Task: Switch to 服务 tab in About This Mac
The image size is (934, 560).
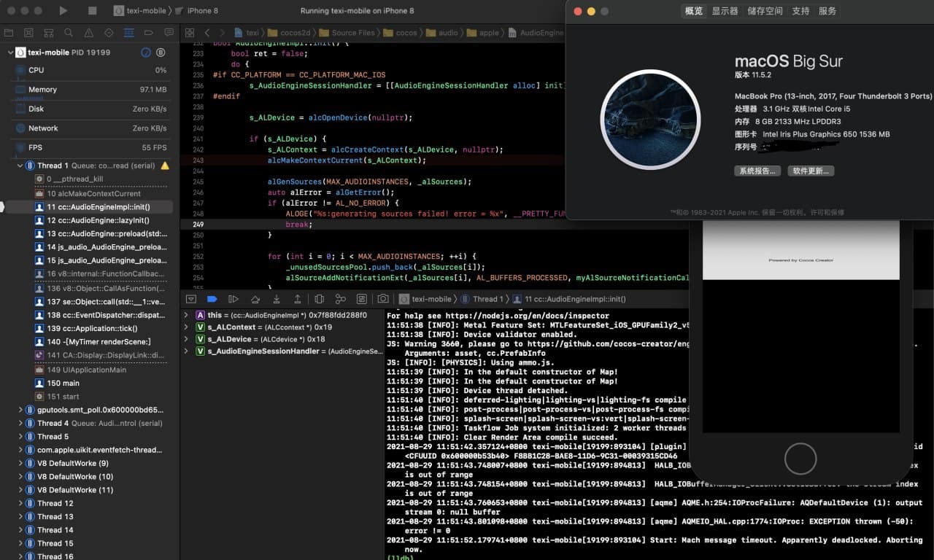Action: [827, 11]
